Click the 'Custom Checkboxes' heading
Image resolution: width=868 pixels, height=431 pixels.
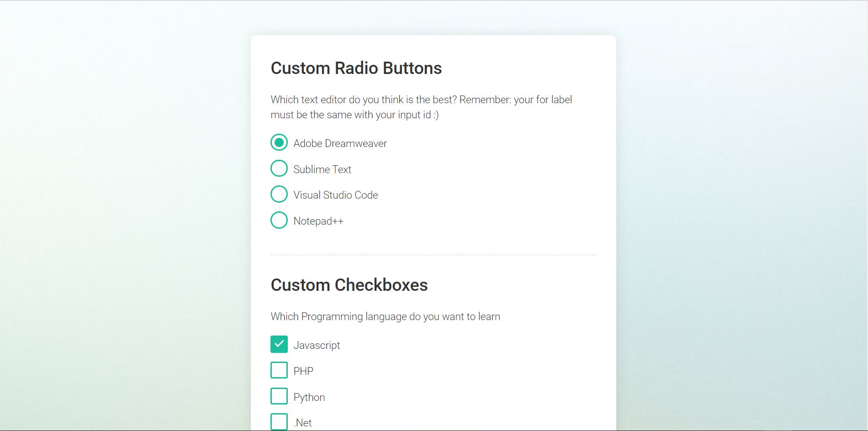(349, 285)
